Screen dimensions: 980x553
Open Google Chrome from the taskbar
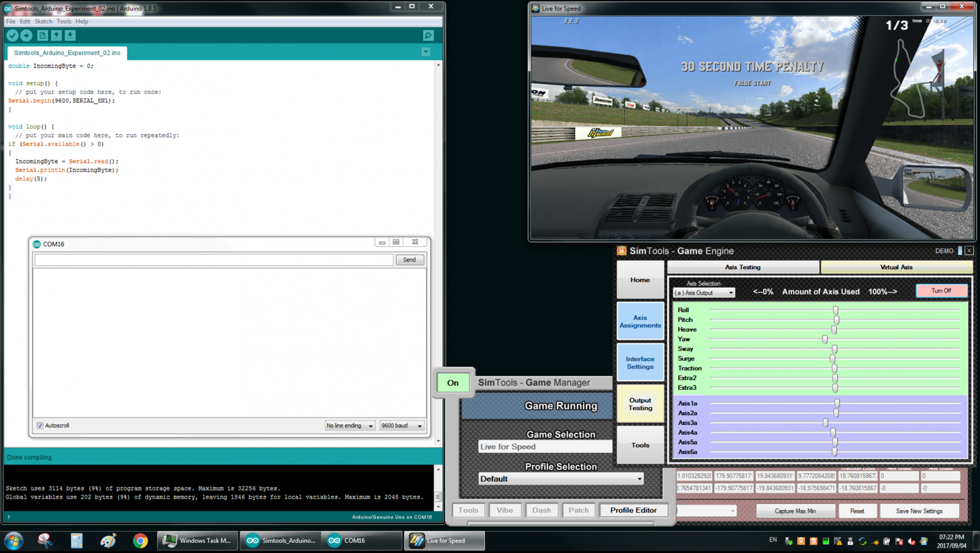click(140, 540)
